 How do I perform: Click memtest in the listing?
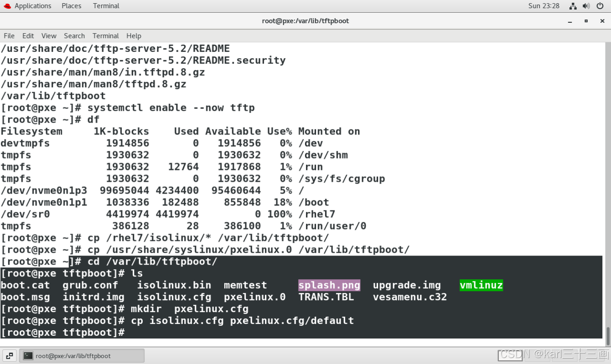pyautogui.click(x=245, y=285)
